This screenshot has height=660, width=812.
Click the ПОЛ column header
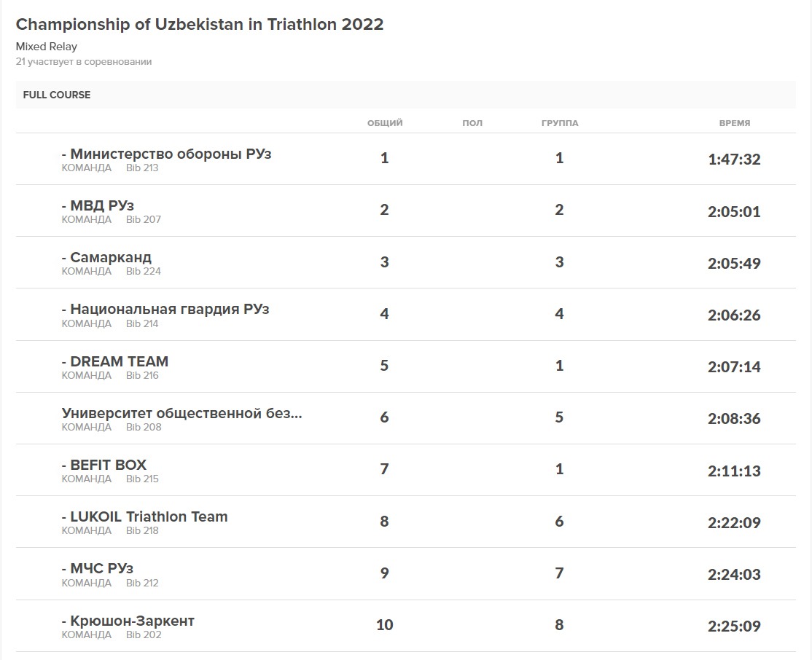click(472, 123)
